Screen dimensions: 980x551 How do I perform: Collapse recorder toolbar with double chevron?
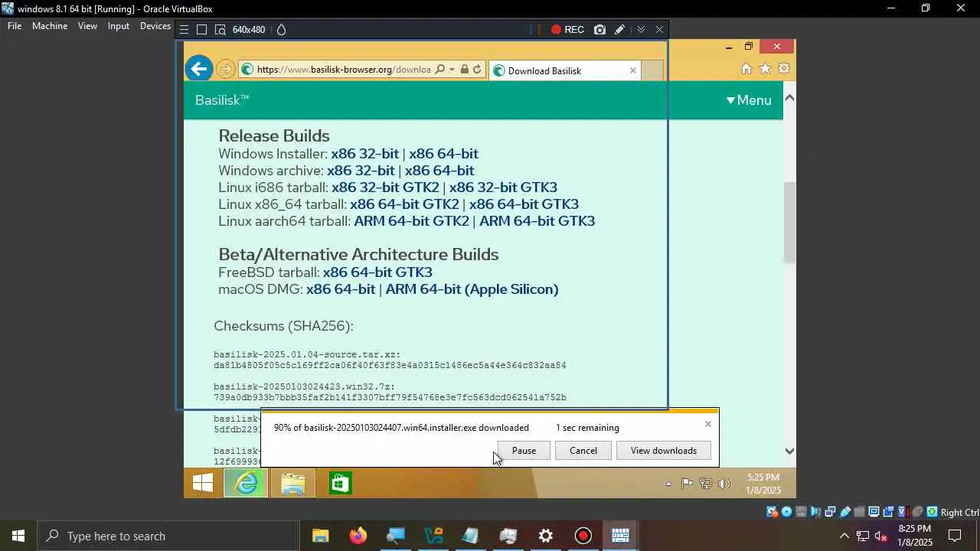pos(641,30)
